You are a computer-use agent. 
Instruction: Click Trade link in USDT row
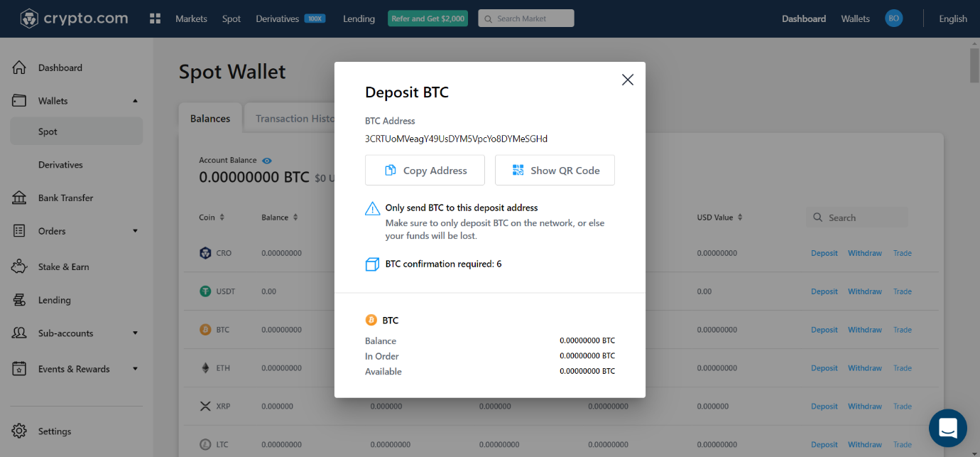click(903, 291)
